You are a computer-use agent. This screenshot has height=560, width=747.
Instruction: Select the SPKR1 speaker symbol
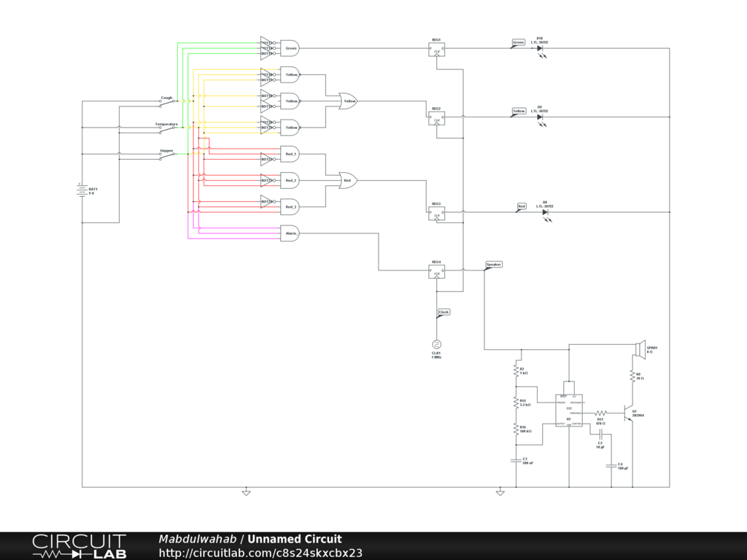tap(638, 348)
